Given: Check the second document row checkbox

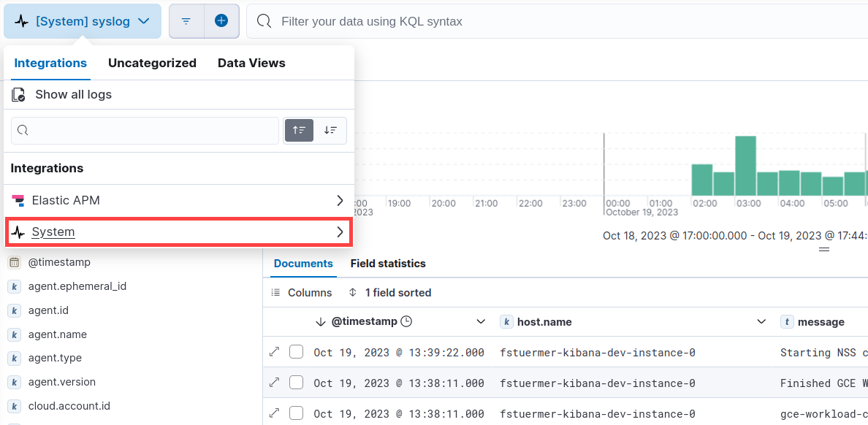Looking at the screenshot, I should click(x=296, y=383).
